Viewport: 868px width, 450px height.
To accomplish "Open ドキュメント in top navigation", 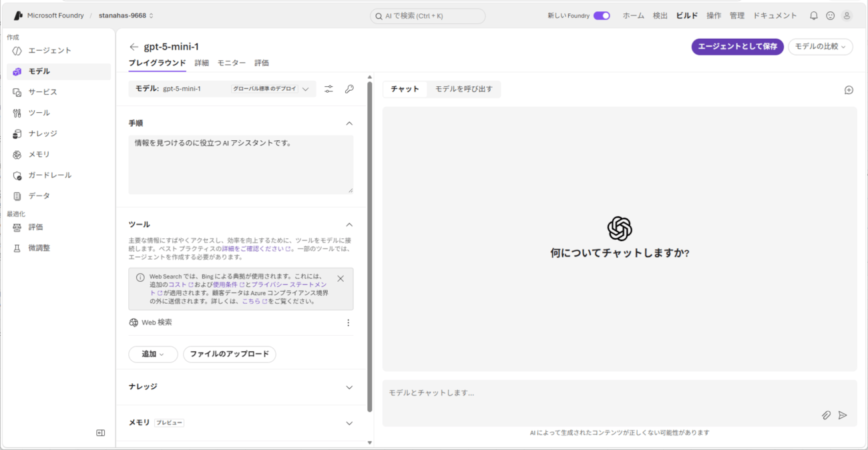I will pyautogui.click(x=775, y=15).
